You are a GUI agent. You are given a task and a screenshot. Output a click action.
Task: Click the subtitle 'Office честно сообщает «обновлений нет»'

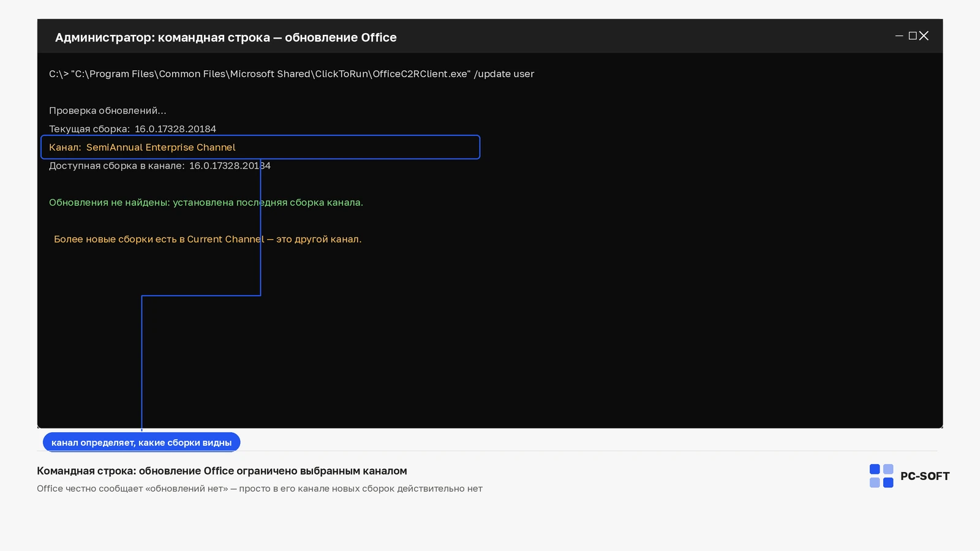(260, 489)
